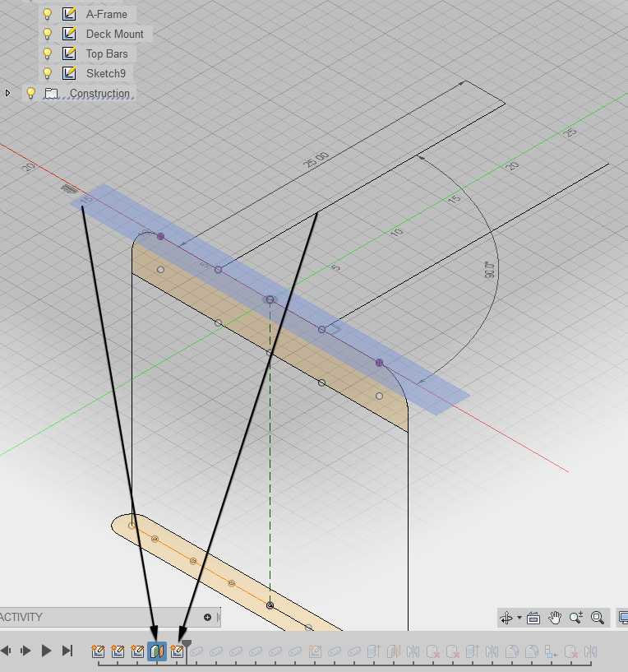
Task: Toggle visibility bulb for the A-Frame sketch
Action: (48, 14)
